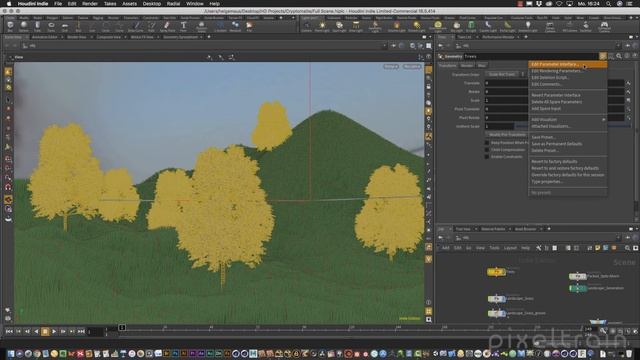Add a Stereo Camera from the shelf
This screenshot has height=360, width=640.
pyautogui.click(x=550, y=27)
